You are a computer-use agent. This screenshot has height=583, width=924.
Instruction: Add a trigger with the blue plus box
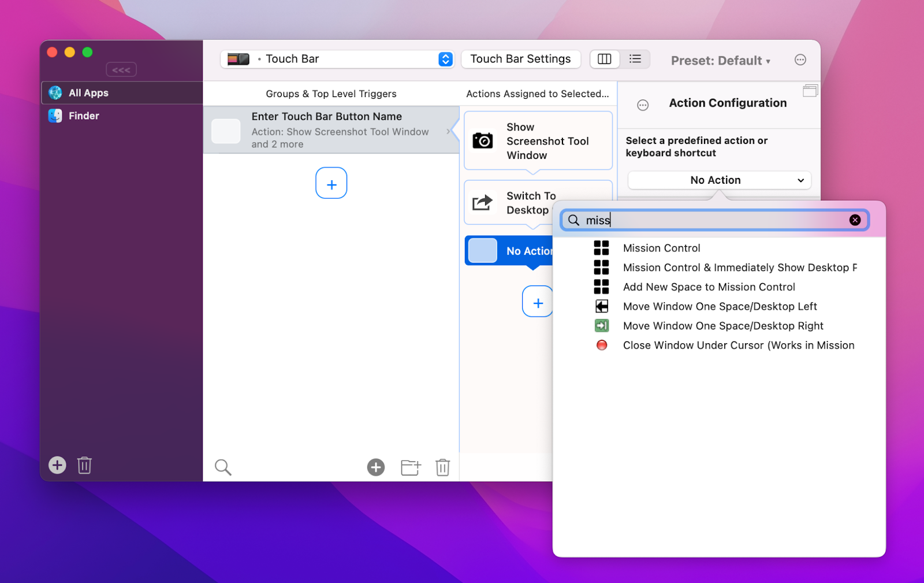coord(331,183)
